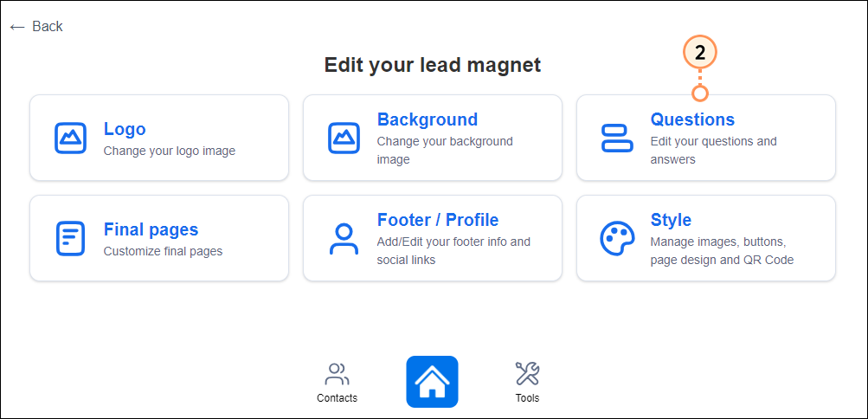This screenshot has height=419, width=868.
Task: Go to the Home house button
Action: coord(433,382)
